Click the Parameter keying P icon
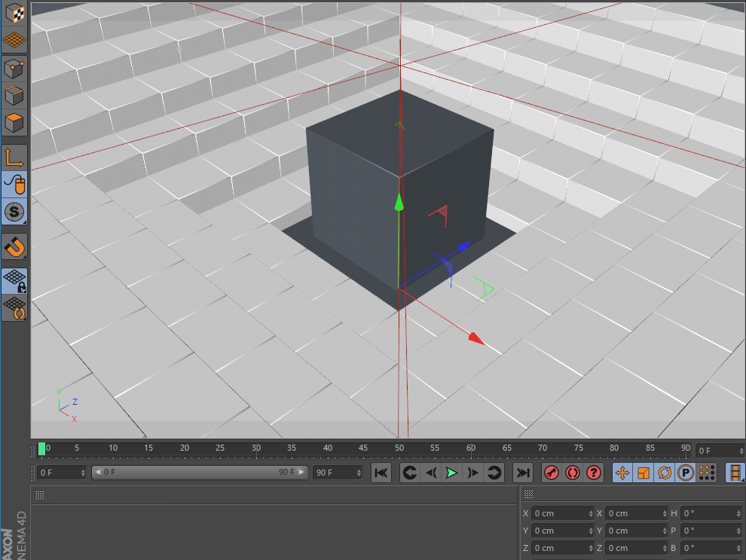Screen dimensions: 746x560 click(686, 473)
